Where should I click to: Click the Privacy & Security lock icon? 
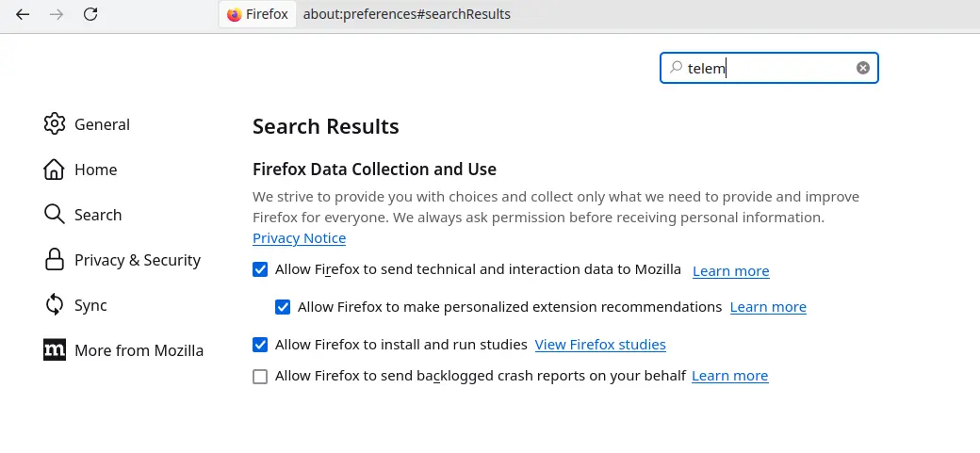tap(55, 260)
